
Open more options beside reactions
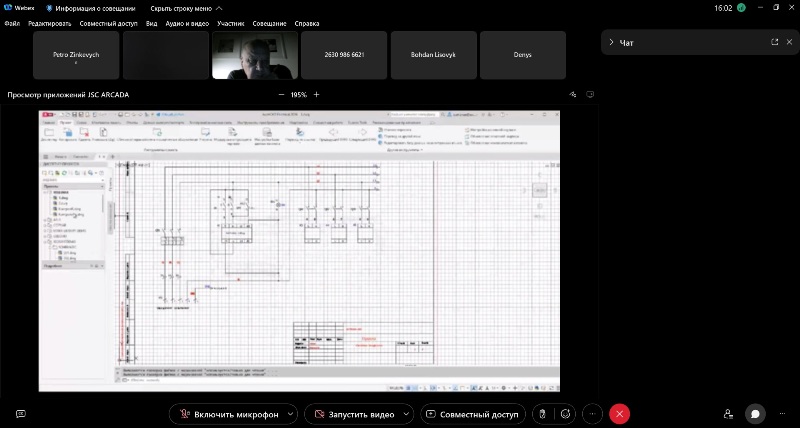(592, 414)
